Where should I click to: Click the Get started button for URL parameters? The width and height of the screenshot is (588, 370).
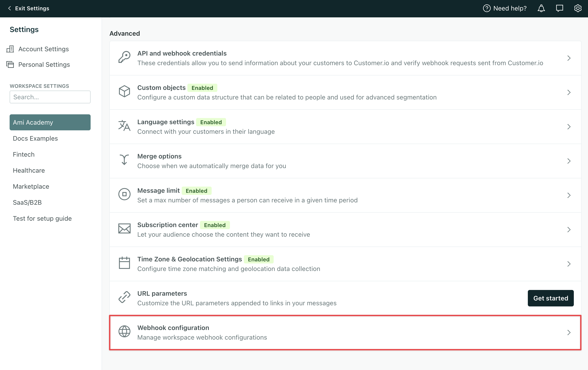point(551,298)
